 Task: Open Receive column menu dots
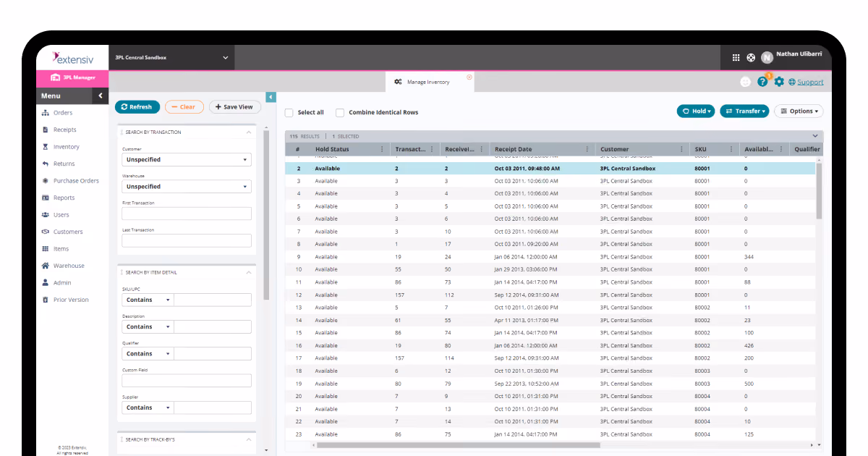pyautogui.click(x=482, y=149)
